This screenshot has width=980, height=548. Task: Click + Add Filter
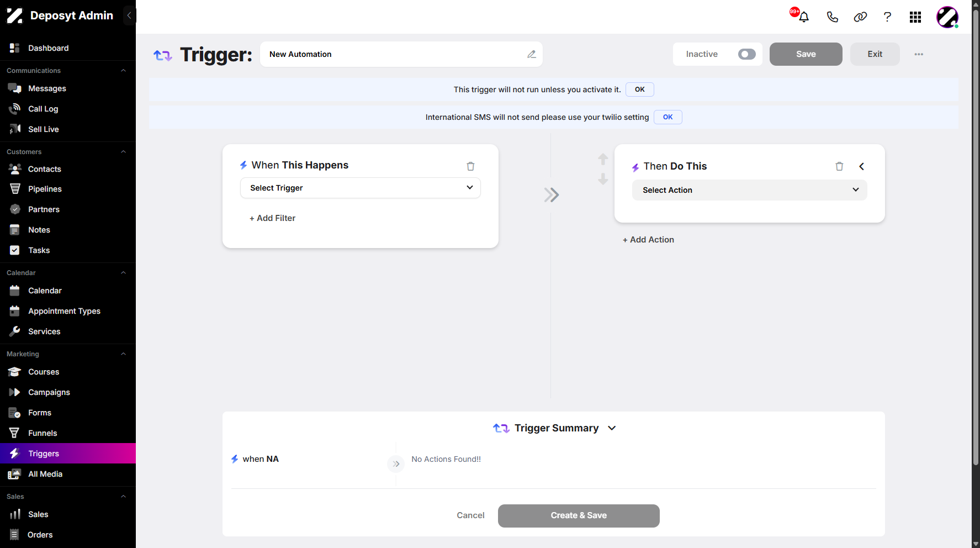272,218
